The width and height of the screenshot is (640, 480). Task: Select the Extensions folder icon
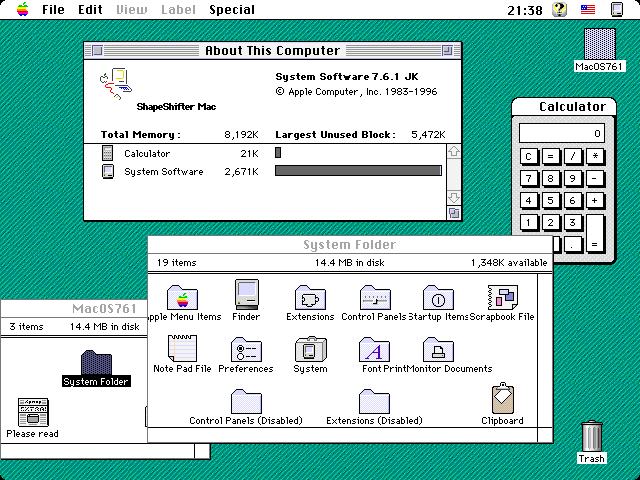[310, 297]
